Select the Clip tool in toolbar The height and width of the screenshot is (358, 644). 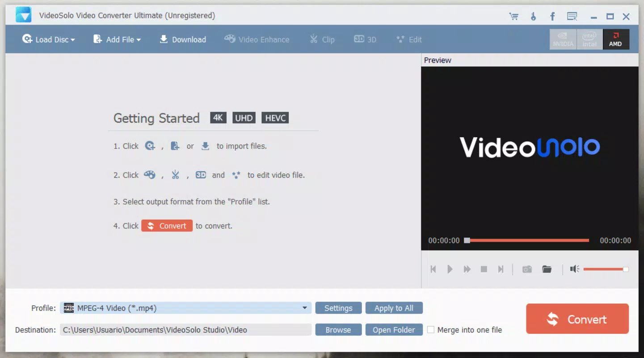pyautogui.click(x=322, y=39)
